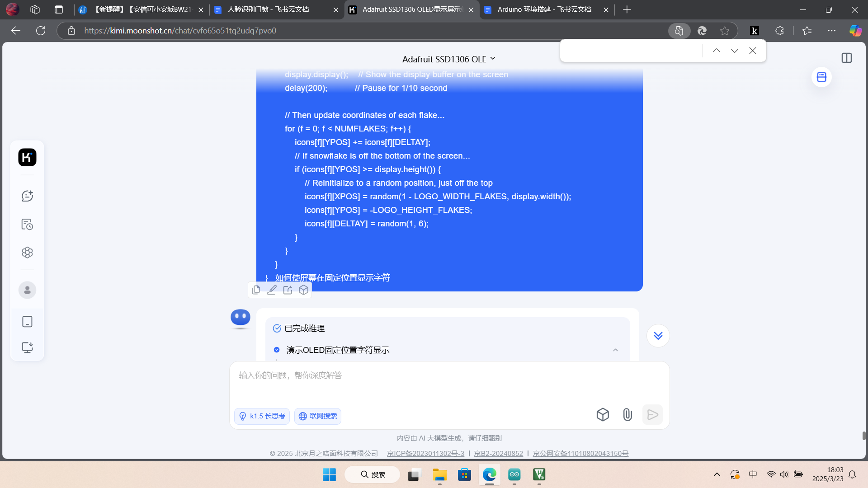Click the Kimi sidebar conversation history icon
This screenshot has width=868, height=488.
(x=28, y=224)
